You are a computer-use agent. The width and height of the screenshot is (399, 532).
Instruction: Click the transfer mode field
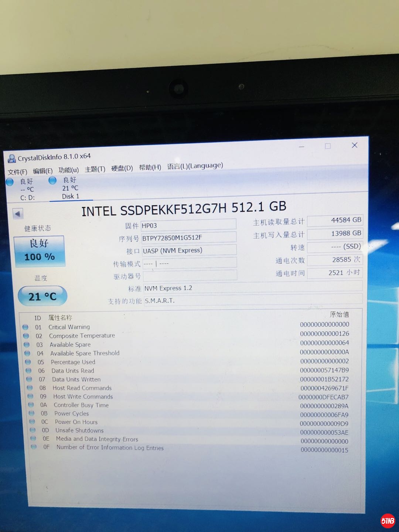pos(190,263)
